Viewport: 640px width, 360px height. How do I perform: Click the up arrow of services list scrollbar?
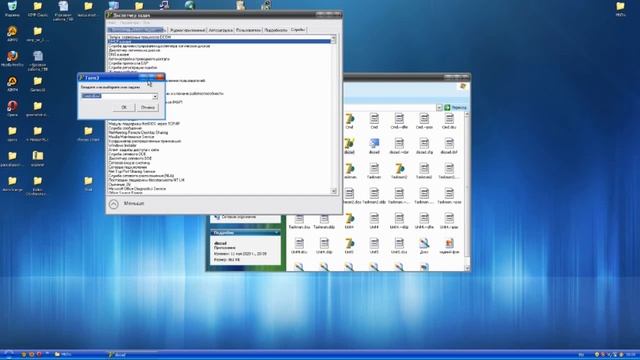tap(333, 39)
